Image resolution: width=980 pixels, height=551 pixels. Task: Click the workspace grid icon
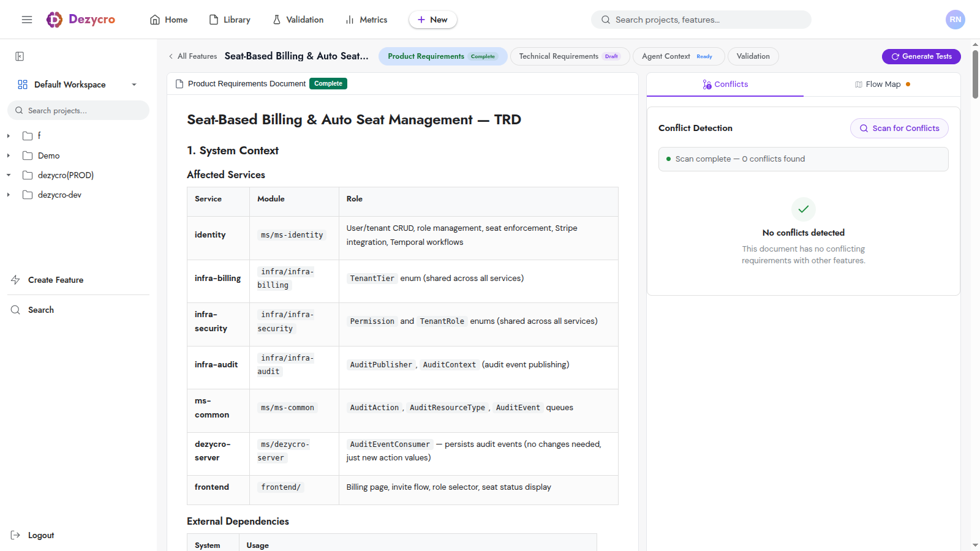[23, 84]
